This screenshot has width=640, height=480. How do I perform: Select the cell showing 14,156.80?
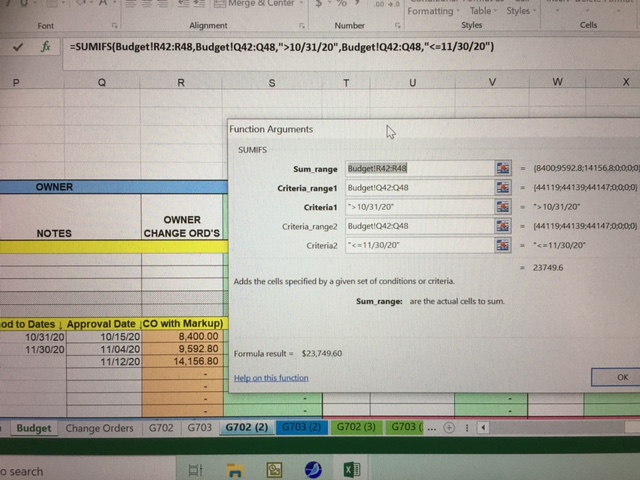(x=182, y=361)
